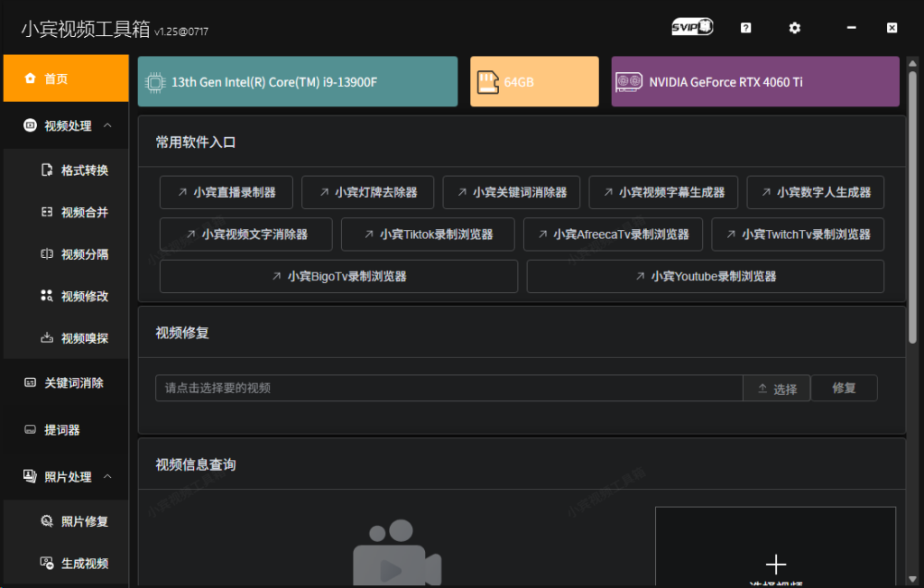Open 小宾Youtube录制浏览器
Viewport: 924px width, 588px height.
(706, 276)
